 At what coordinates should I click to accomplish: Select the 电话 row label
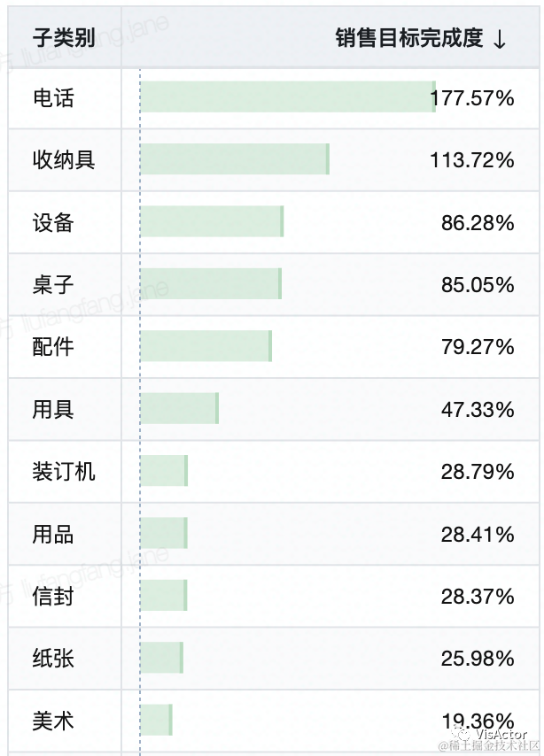(x=53, y=97)
